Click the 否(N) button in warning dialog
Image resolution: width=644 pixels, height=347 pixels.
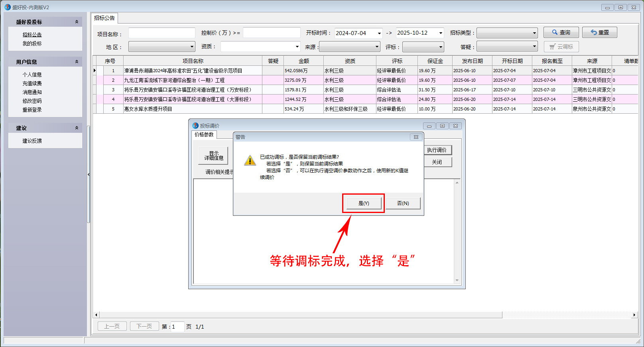(x=403, y=203)
